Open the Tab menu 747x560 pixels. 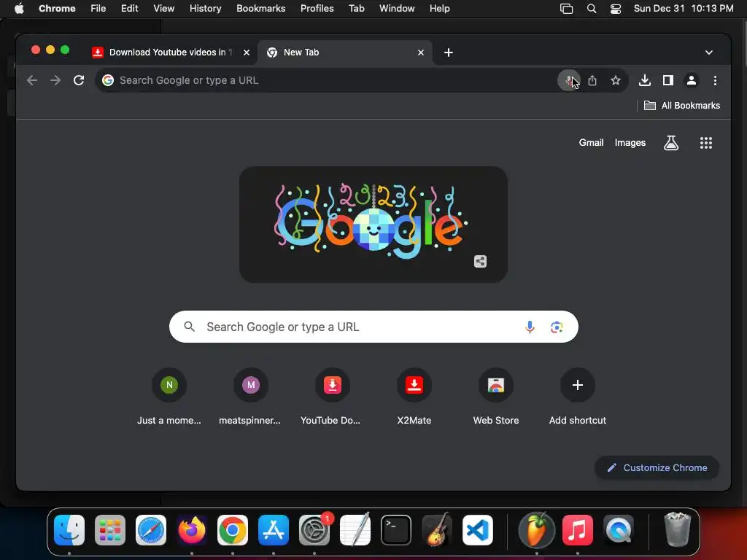click(x=356, y=9)
